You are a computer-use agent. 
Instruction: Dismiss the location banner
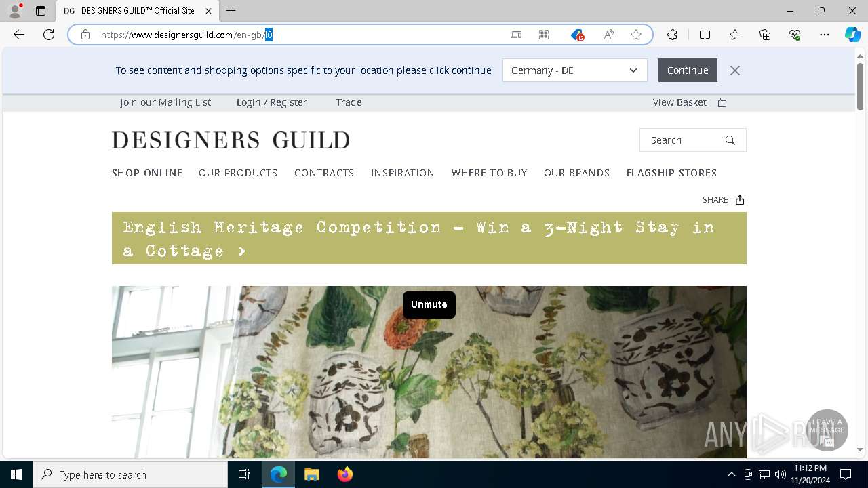(x=735, y=70)
